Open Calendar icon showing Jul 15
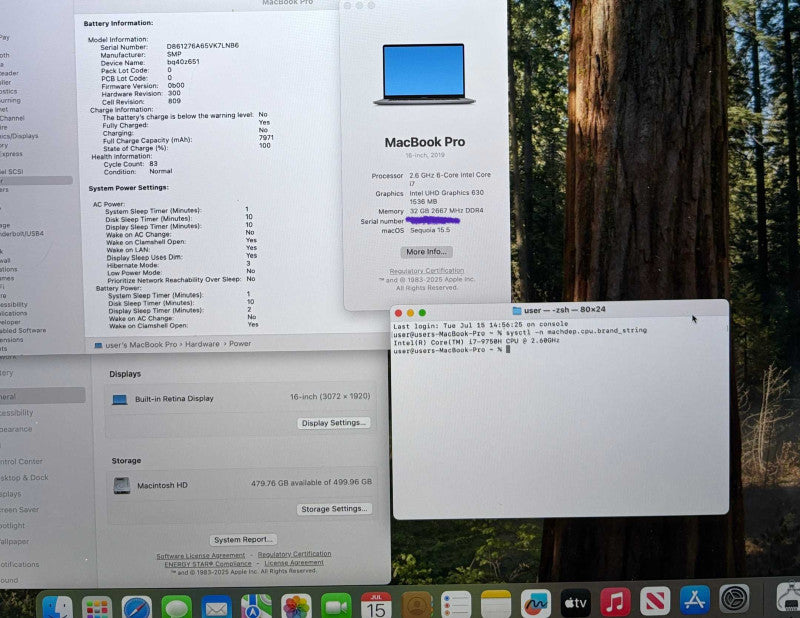The width and height of the screenshot is (800, 618). [376, 605]
